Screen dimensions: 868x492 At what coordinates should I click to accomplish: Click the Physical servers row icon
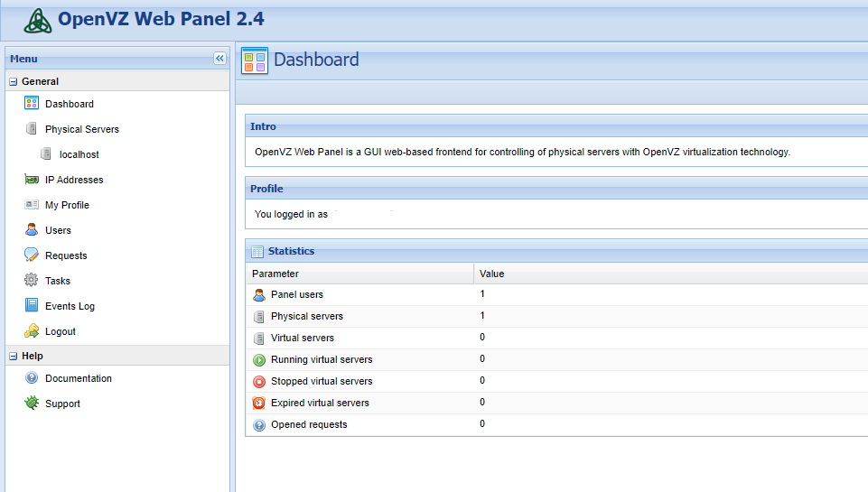pos(259,317)
